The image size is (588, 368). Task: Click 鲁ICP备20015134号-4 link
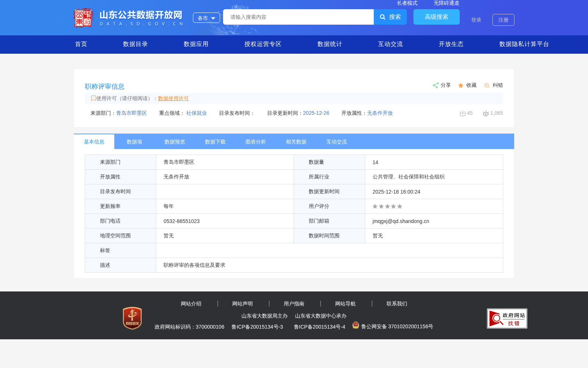click(x=320, y=327)
